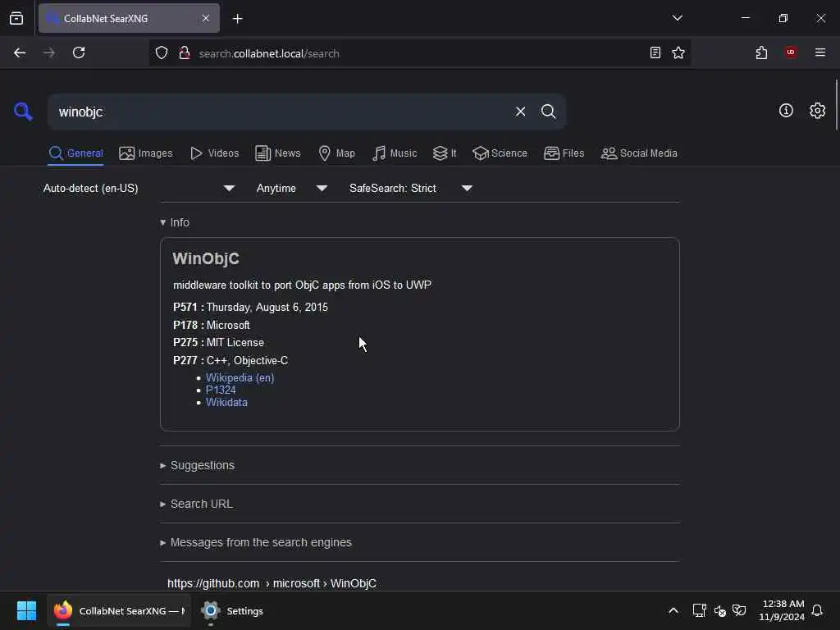Open Wikipedia (en) link
Viewport: 840px width, 630px height.
240,377
